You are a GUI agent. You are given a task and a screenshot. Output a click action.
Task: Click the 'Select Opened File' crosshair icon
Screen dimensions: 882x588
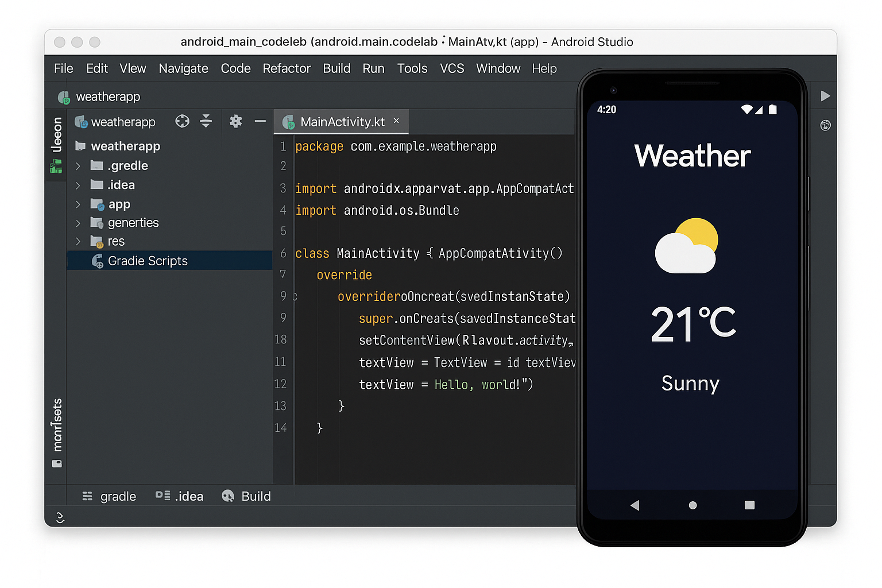click(x=182, y=121)
